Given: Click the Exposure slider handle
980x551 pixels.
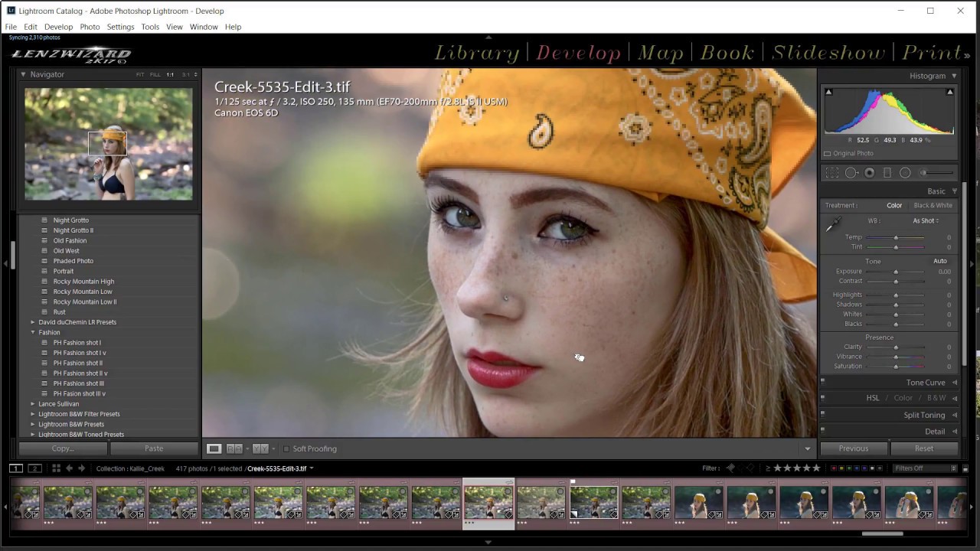Looking at the screenshot, I should point(896,272).
